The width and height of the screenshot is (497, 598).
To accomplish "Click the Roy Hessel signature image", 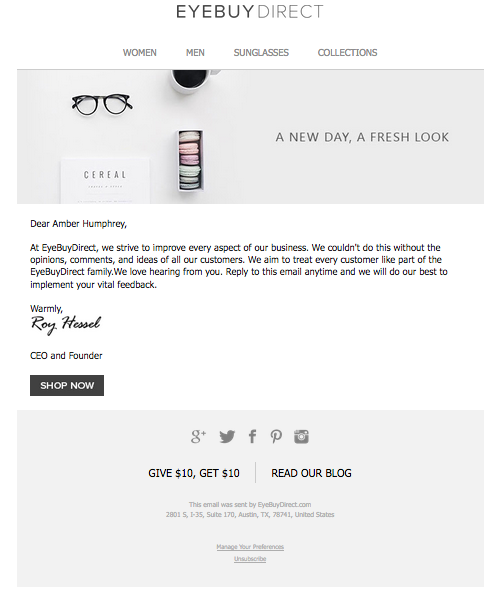I will [66, 325].
